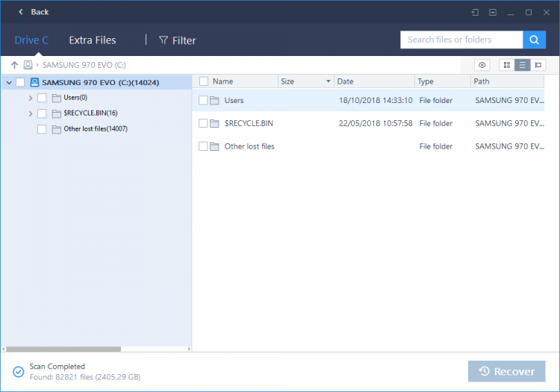Screen dimensions: 560x392
Task: Click the Search files or folders field
Action: click(x=461, y=40)
